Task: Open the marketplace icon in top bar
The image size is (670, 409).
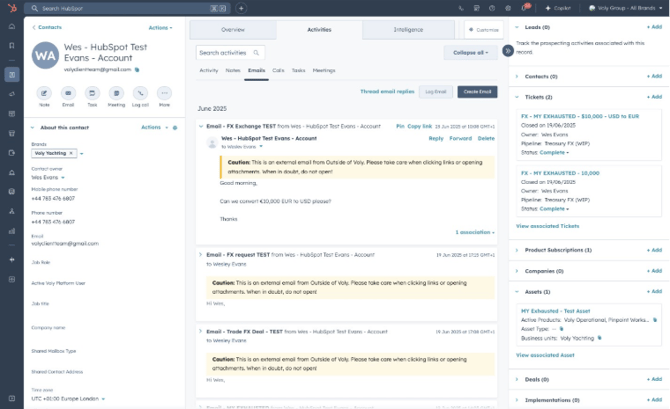Action: tap(476, 8)
